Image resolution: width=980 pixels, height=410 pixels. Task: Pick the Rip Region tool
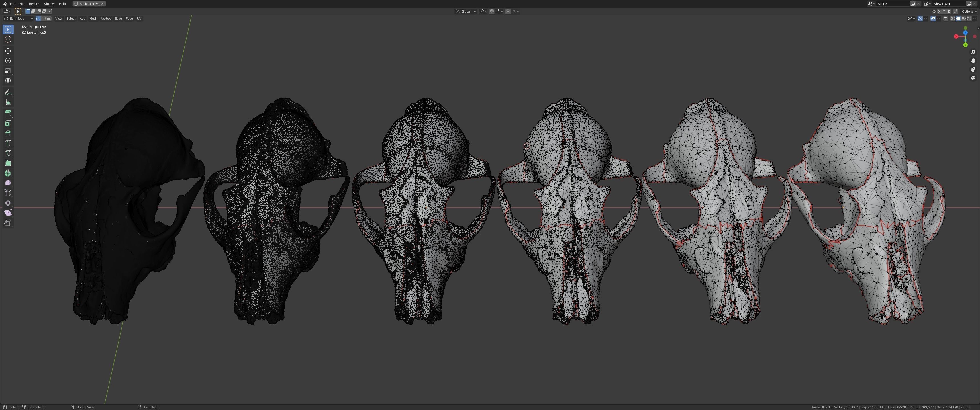coord(8,223)
